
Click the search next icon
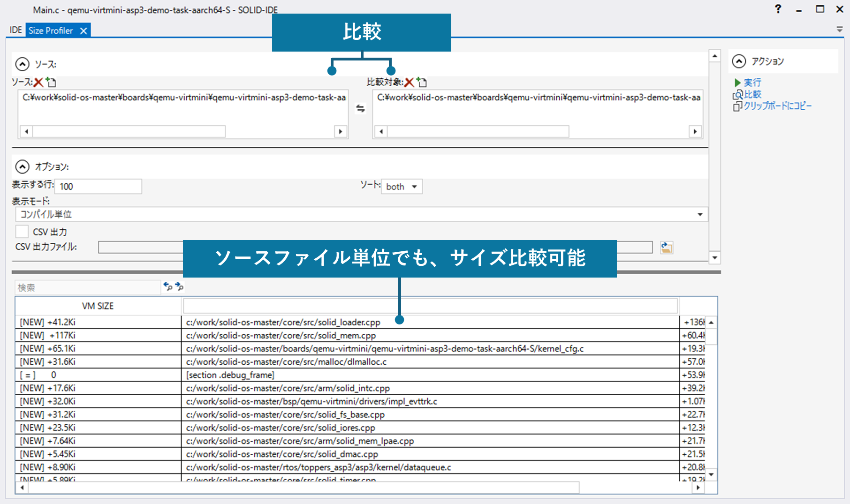pyautogui.click(x=179, y=286)
